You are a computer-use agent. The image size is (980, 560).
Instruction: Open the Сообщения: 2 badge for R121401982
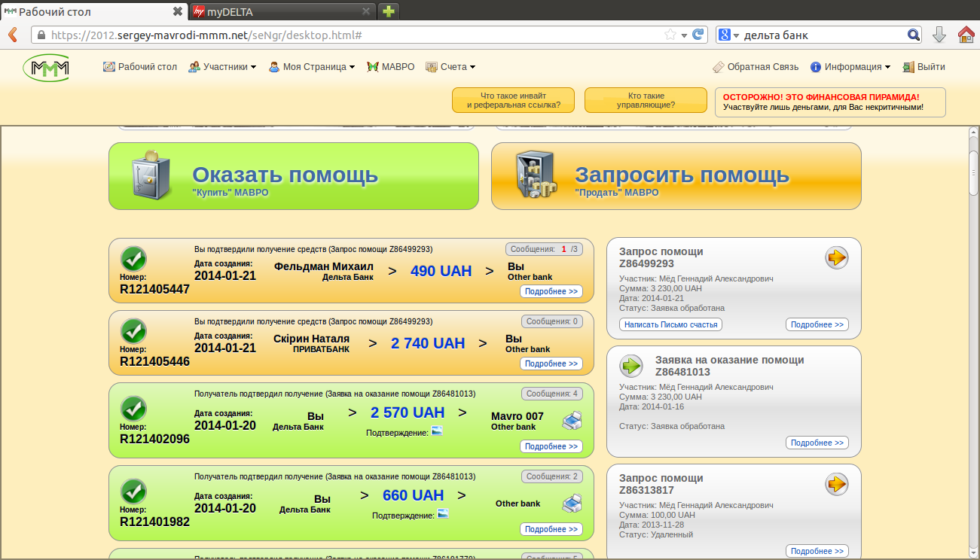point(552,476)
